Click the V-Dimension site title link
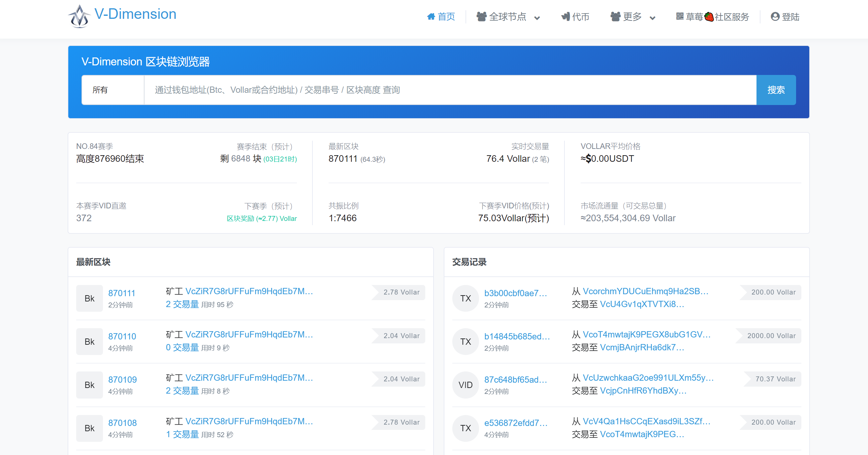The height and width of the screenshot is (455, 868). (135, 14)
